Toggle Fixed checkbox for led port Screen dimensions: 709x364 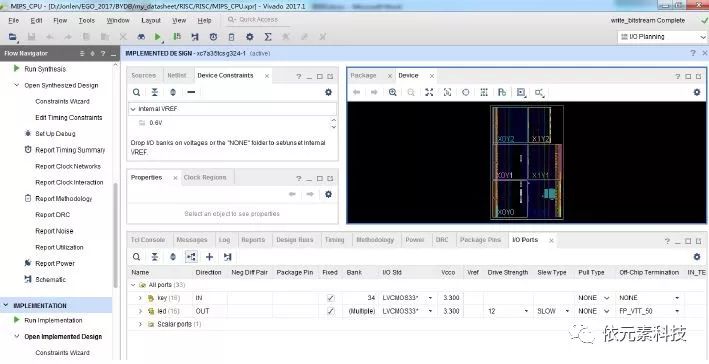coord(331,311)
